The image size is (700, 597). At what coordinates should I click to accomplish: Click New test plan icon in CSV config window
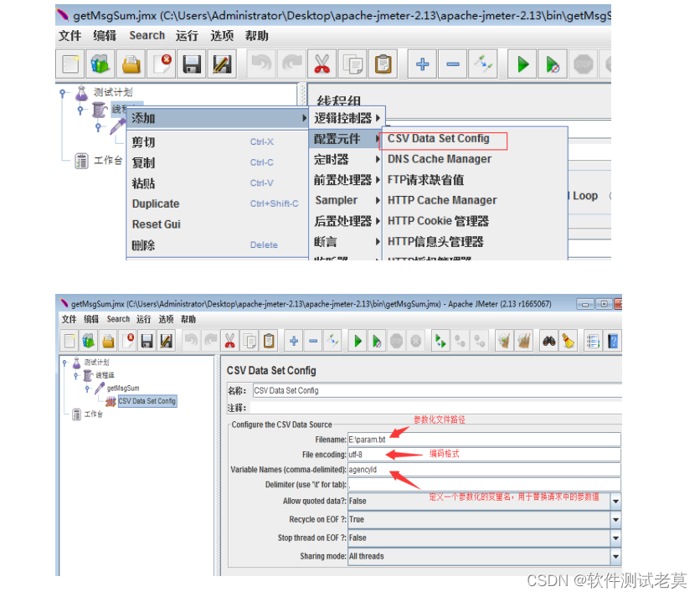pos(69,341)
